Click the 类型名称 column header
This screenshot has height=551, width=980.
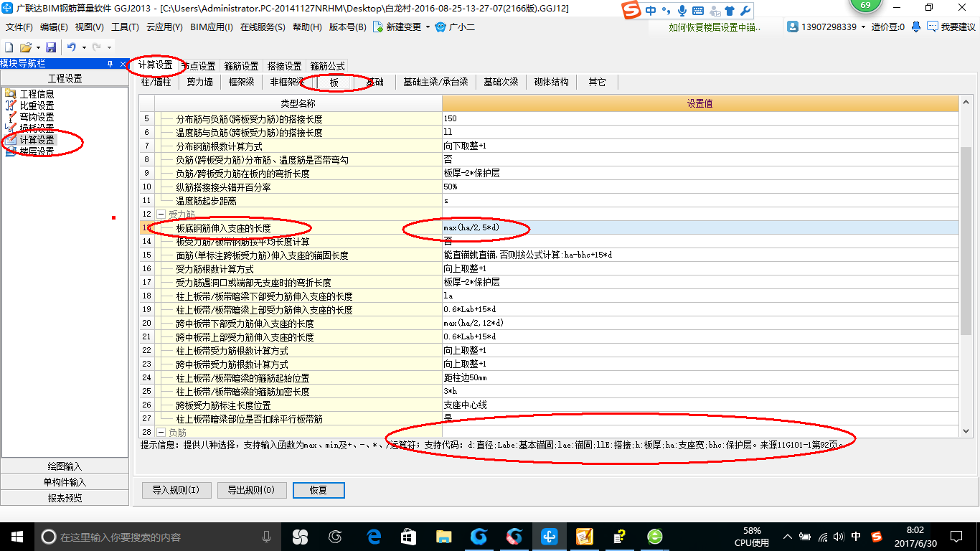[298, 104]
